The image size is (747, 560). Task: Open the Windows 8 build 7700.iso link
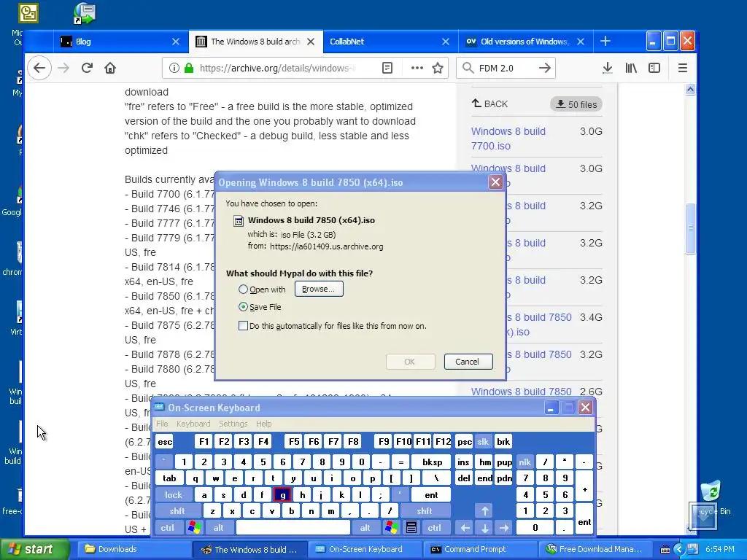[x=508, y=139]
